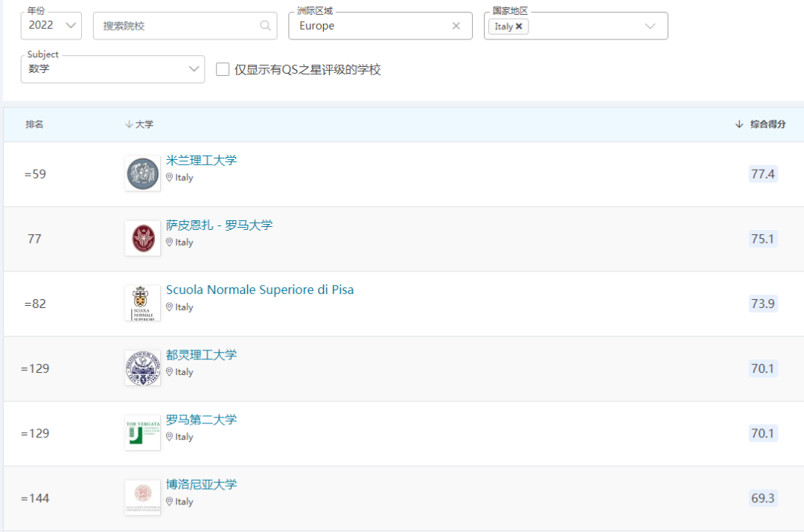Select the 69.3 score badge
This screenshot has height=532, width=804.
pos(762,499)
